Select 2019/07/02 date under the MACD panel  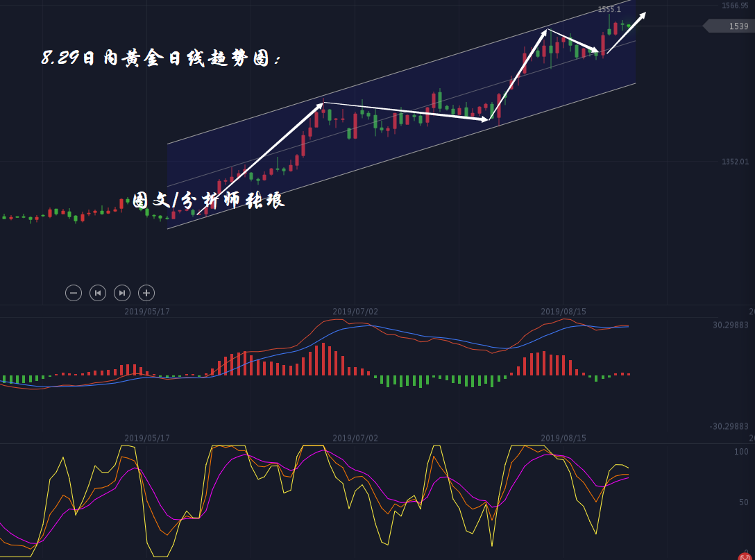(355, 438)
